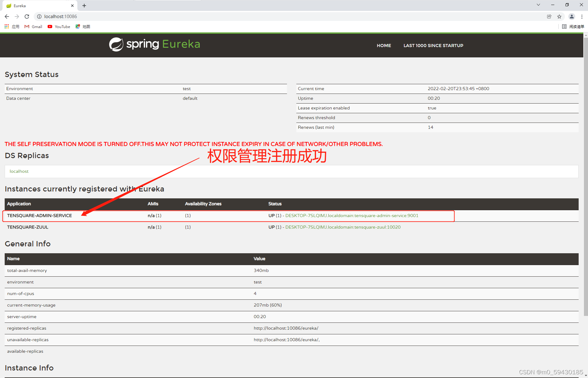Select current-memory-usage value 207mb (60%)
This screenshot has height=378, width=588.
click(268, 305)
